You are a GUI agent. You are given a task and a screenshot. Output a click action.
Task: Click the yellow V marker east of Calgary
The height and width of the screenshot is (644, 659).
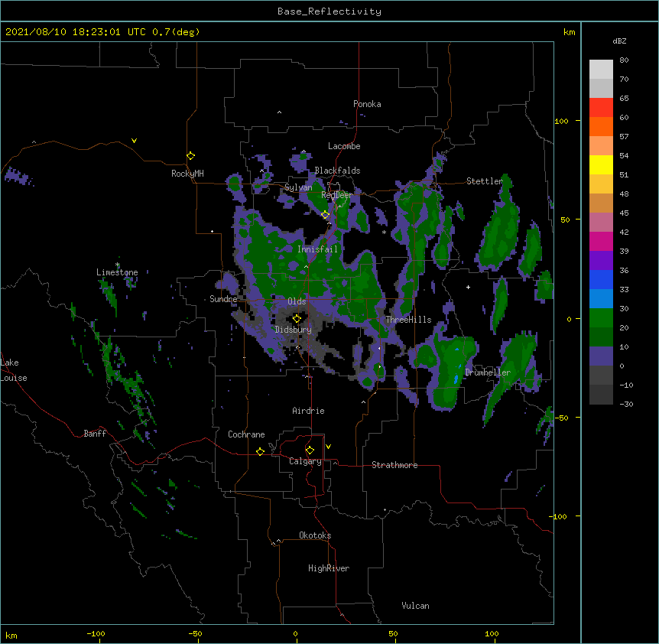click(x=328, y=447)
